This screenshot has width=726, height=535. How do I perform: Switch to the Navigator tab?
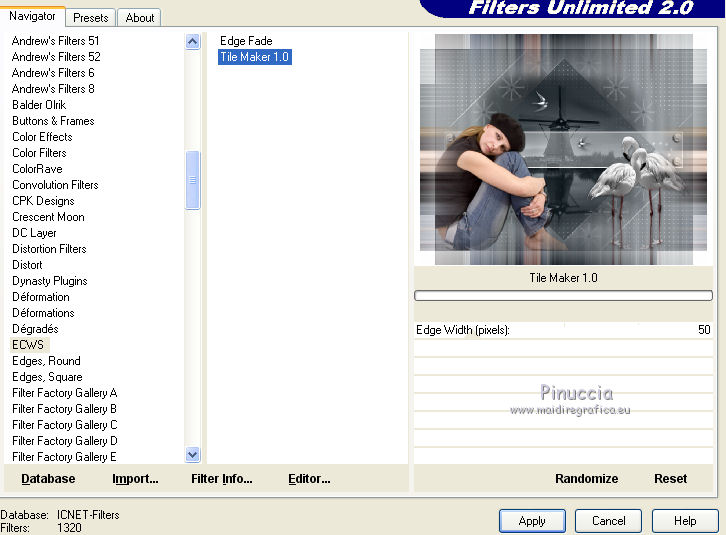(32, 17)
